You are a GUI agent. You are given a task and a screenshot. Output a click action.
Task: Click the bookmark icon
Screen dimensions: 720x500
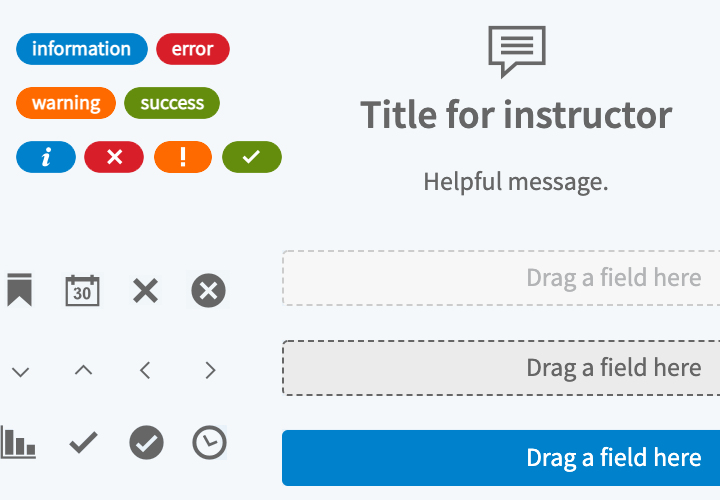(19, 290)
